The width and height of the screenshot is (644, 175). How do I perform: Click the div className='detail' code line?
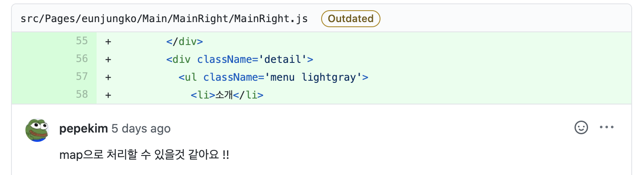tap(239, 59)
